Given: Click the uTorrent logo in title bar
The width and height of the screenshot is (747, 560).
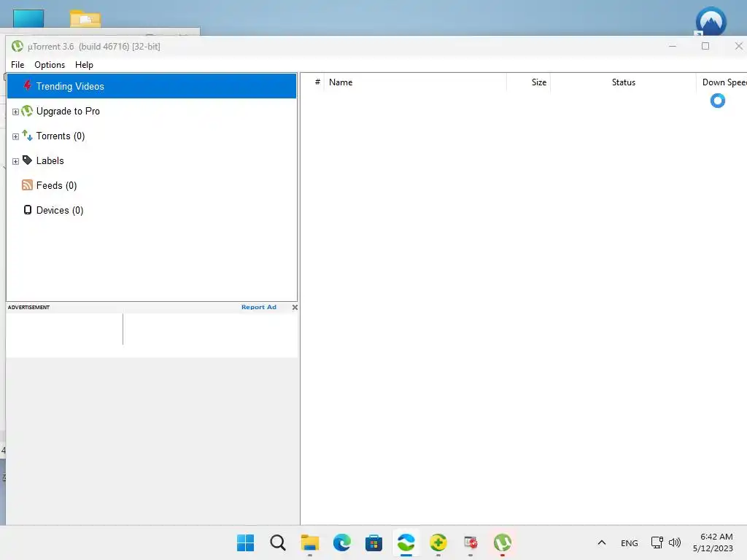Looking at the screenshot, I should click(x=18, y=46).
